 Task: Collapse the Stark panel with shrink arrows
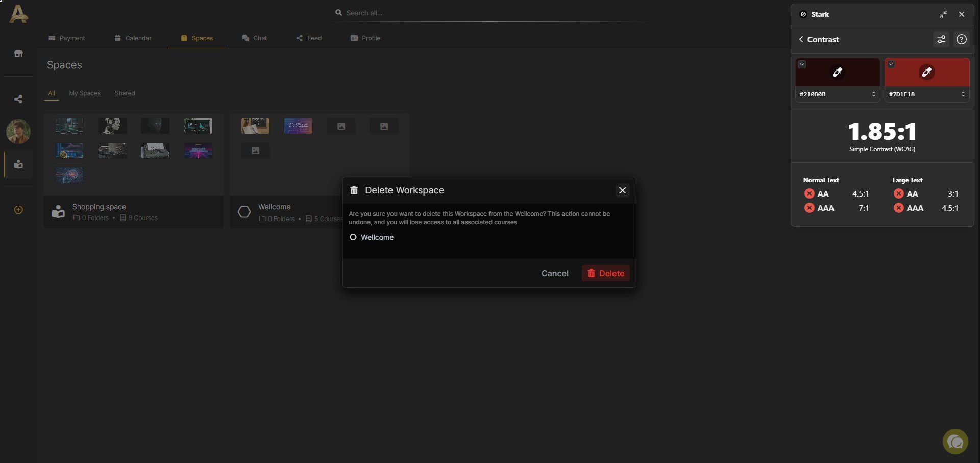click(x=943, y=14)
